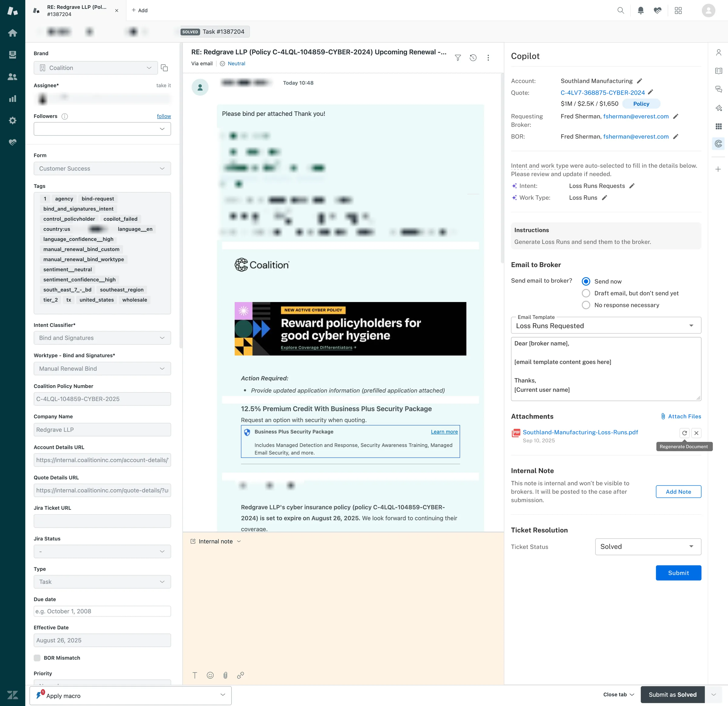This screenshot has width=728, height=706.
Task: Select the Send now radio option
Action: [x=586, y=281]
